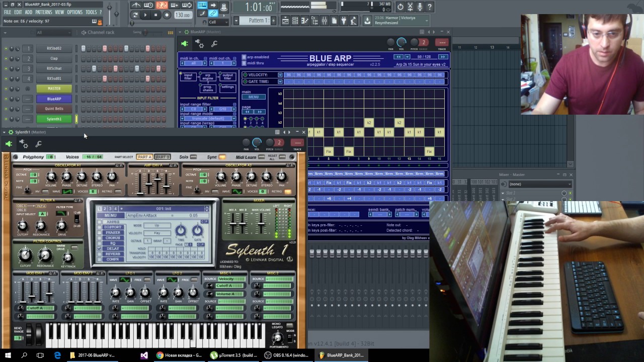
Task: Toggle the 'arp enabled' checkbox in BlueARP
Action: tap(244, 57)
